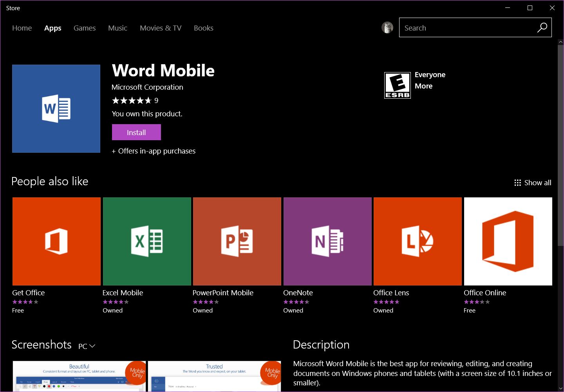Open the Office Online app tile
This screenshot has width=564, height=392.
[508, 241]
